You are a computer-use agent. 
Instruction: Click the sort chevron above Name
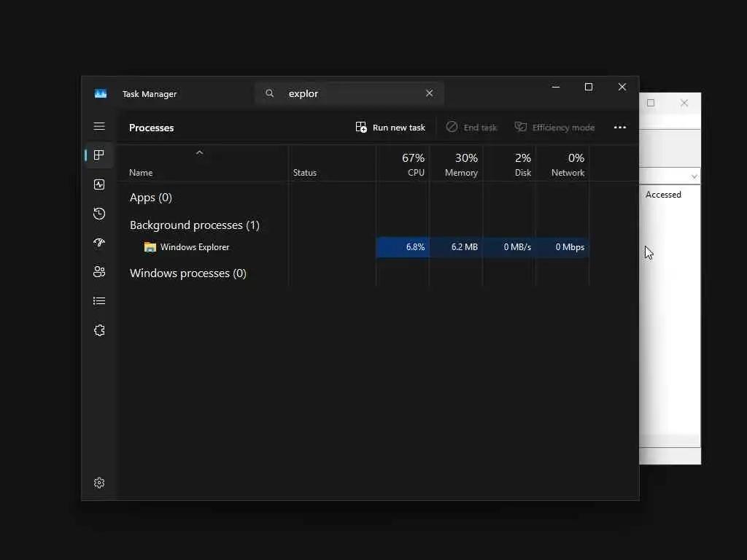tap(200, 152)
